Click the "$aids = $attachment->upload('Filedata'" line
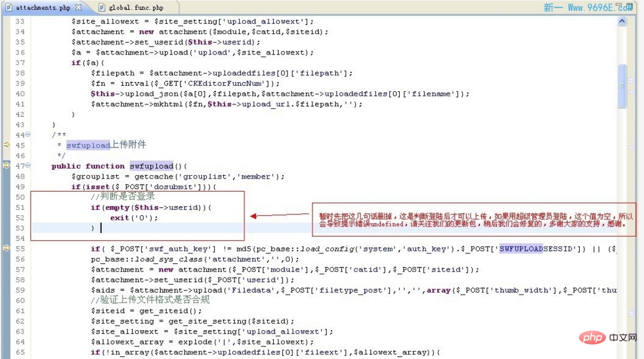The image size is (644, 359). [354, 290]
